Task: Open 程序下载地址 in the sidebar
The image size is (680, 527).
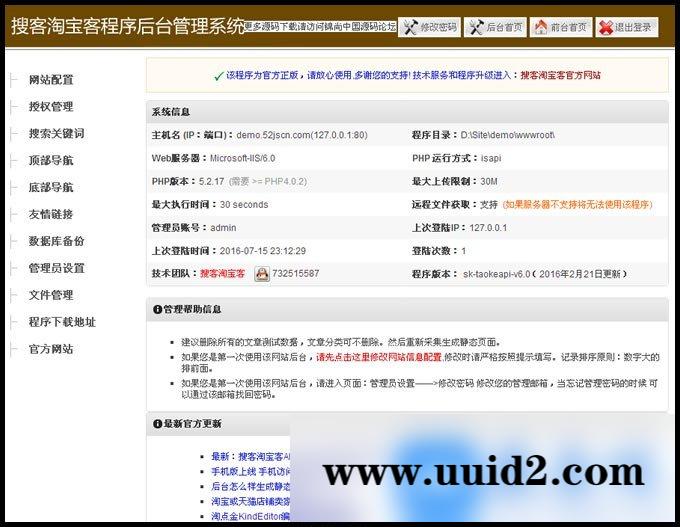Action: (62, 322)
